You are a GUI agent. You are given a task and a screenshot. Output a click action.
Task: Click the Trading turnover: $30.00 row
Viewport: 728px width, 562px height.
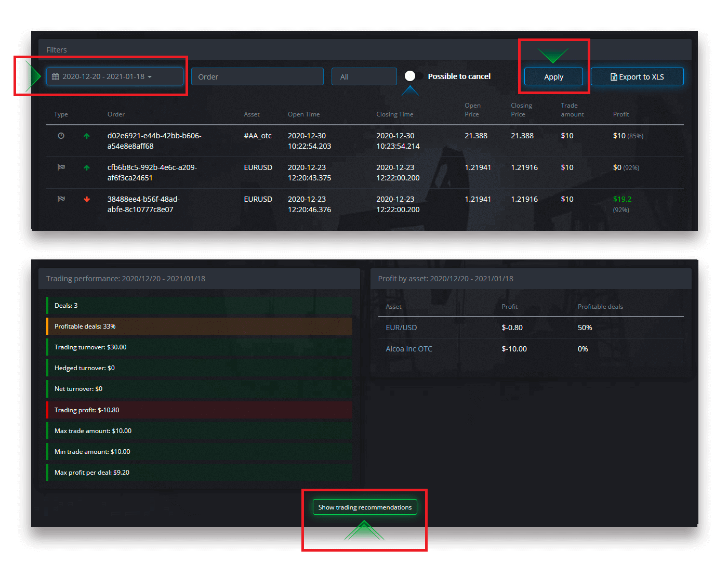point(200,347)
